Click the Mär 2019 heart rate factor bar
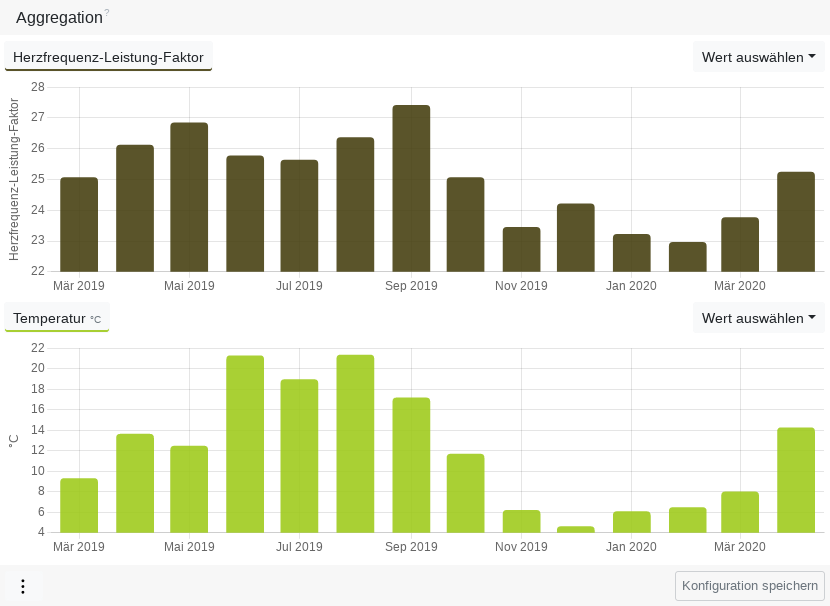The height and width of the screenshot is (606, 830). pos(79,224)
